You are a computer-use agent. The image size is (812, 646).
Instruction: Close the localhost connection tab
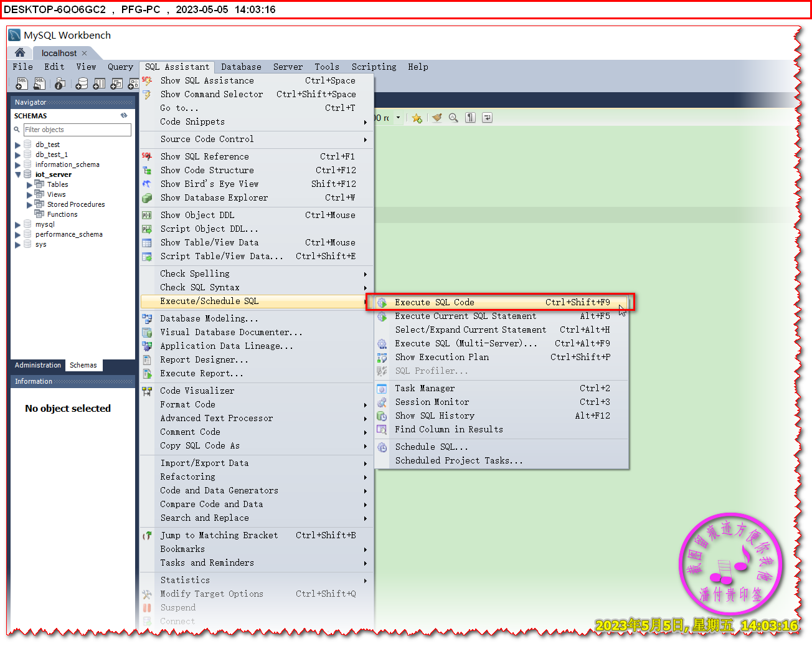coord(85,54)
